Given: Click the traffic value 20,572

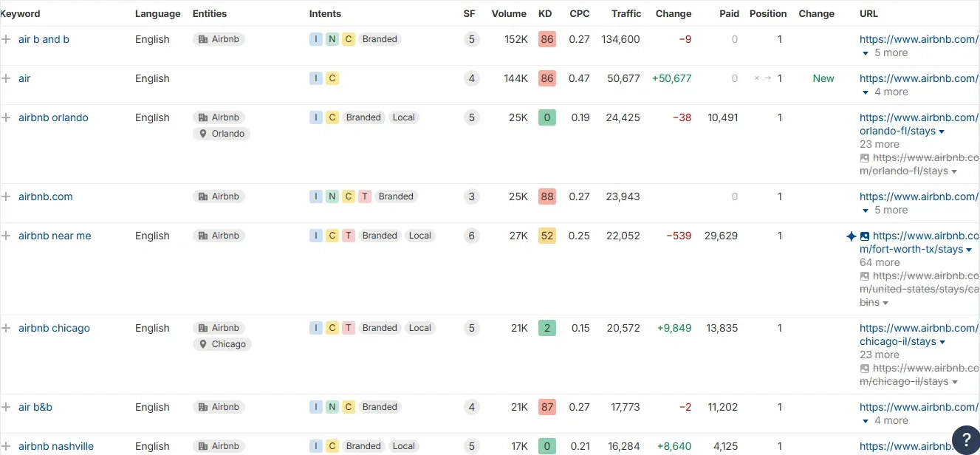Looking at the screenshot, I should click(x=623, y=328).
